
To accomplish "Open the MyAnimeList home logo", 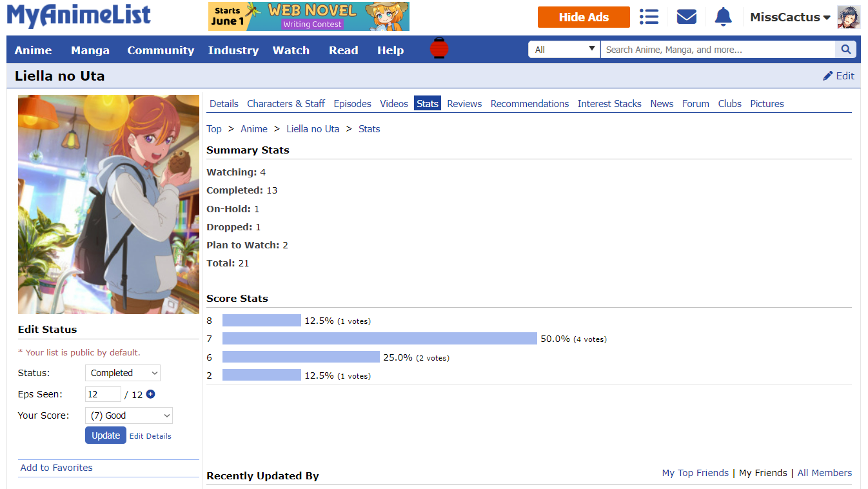I will [x=79, y=16].
